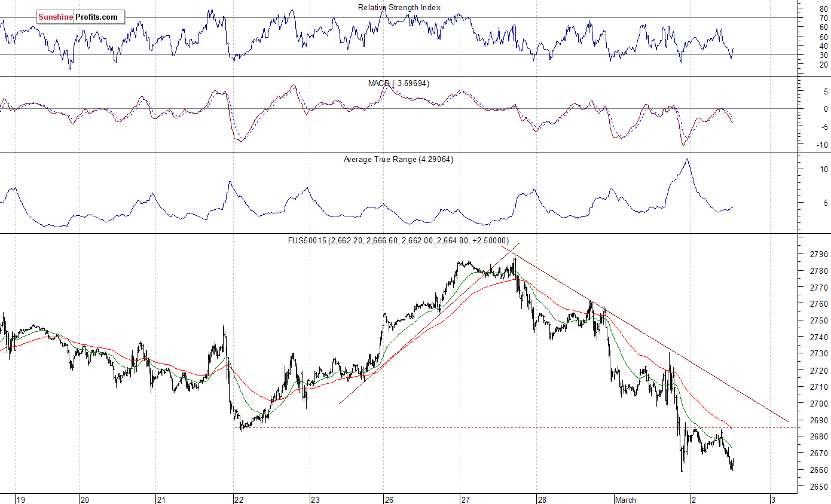831x504 pixels.
Task: Click the 2,790 price axis label
Action: click(x=818, y=254)
